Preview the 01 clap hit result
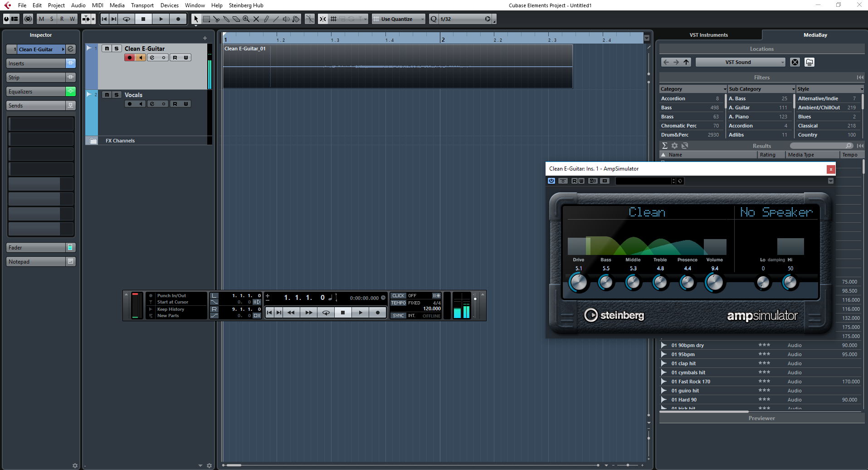This screenshot has height=470, width=868. point(664,363)
